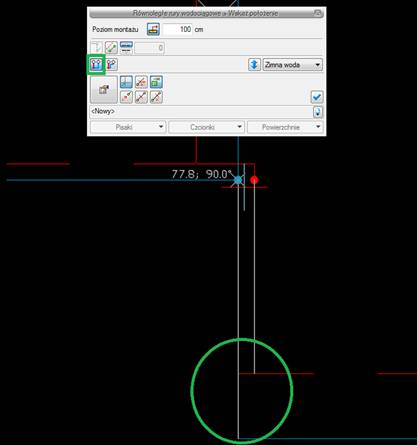The height and width of the screenshot is (445, 417).
Task: Click the small icon at the panel title bar's right edge
Action: [317, 13]
